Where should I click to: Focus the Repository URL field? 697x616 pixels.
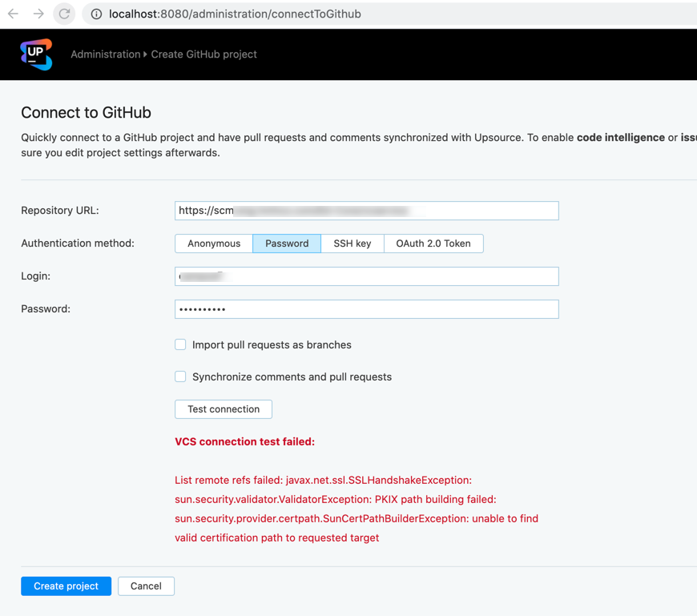(x=366, y=211)
